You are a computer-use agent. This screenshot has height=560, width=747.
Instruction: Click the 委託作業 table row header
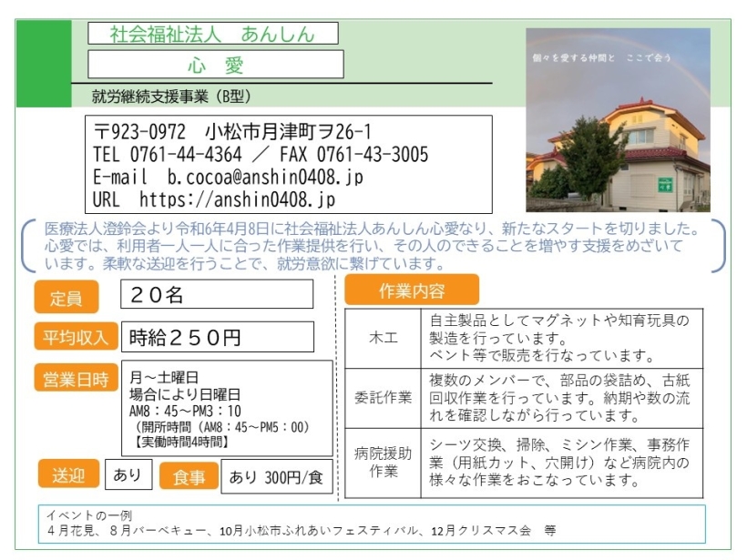click(x=383, y=398)
